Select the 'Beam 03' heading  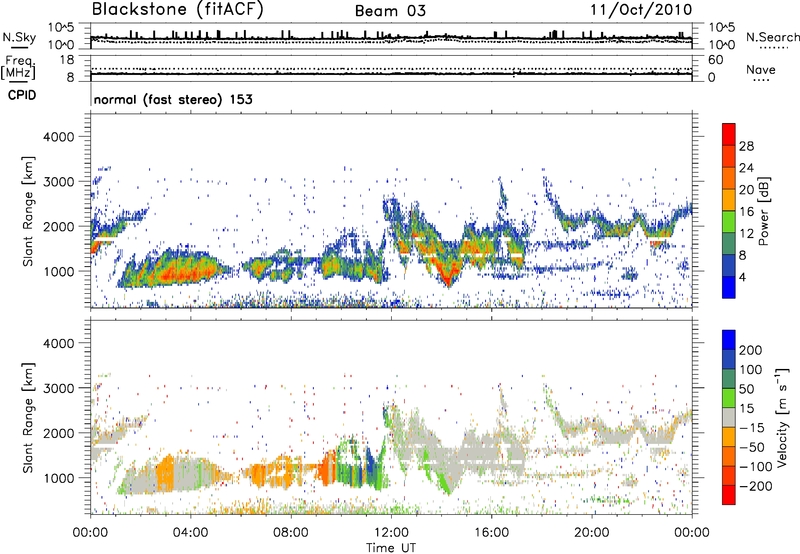390,11
